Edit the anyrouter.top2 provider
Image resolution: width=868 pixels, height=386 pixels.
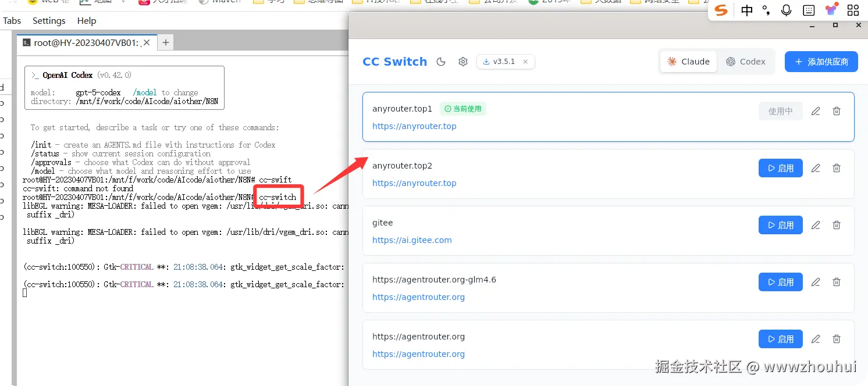pos(816,168)
